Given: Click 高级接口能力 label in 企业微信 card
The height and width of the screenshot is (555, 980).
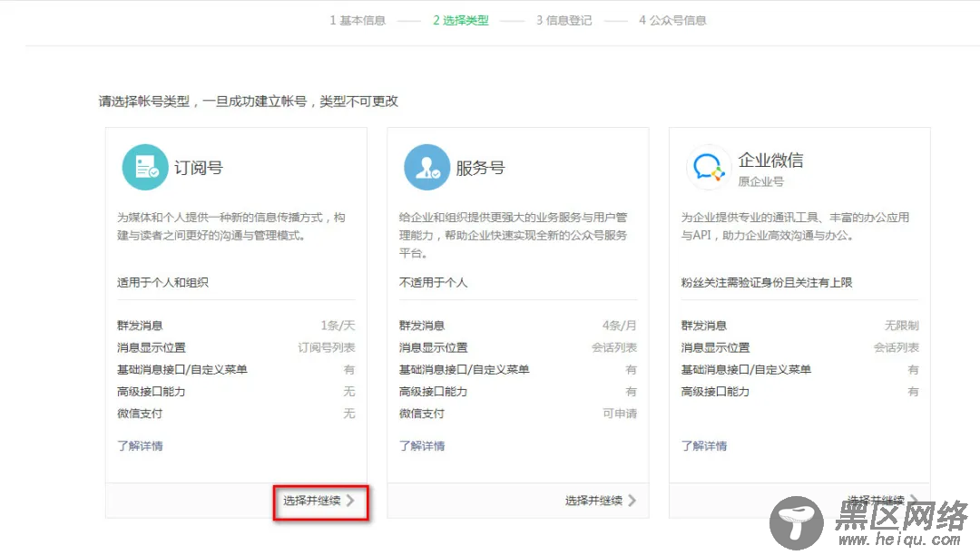Looking at the screenshot, I should tap(715, 392).
